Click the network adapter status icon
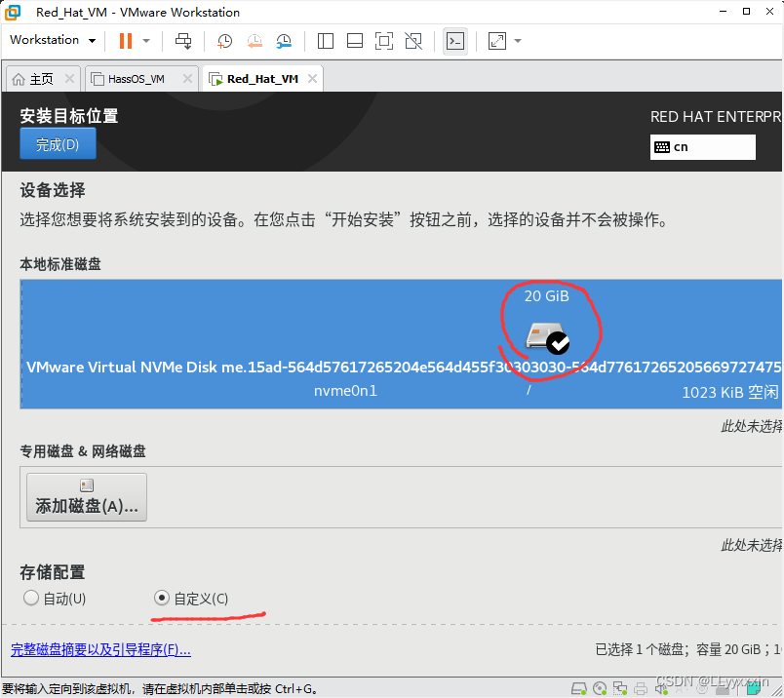This screenshot has width=784, height=698. [x=620, y=689]
